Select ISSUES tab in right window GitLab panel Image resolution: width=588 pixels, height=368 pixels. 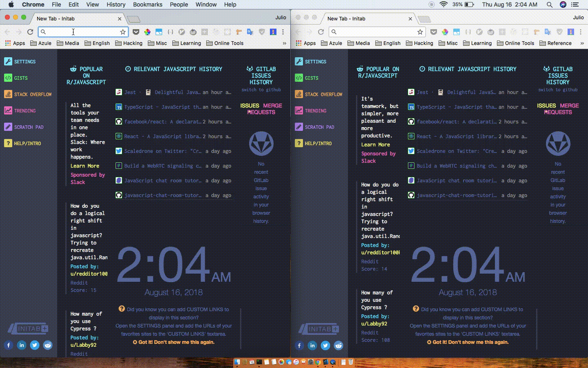[x=546, y=105]
